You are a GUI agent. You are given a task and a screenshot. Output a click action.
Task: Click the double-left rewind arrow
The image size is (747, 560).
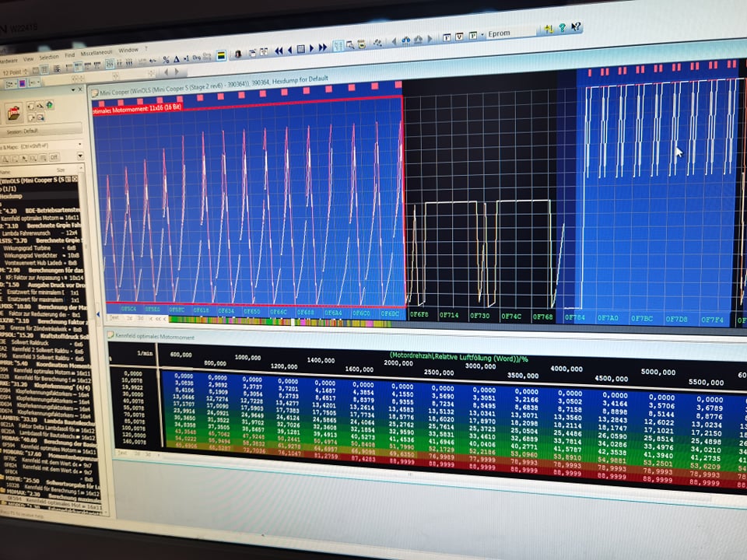tap(279, 51)
